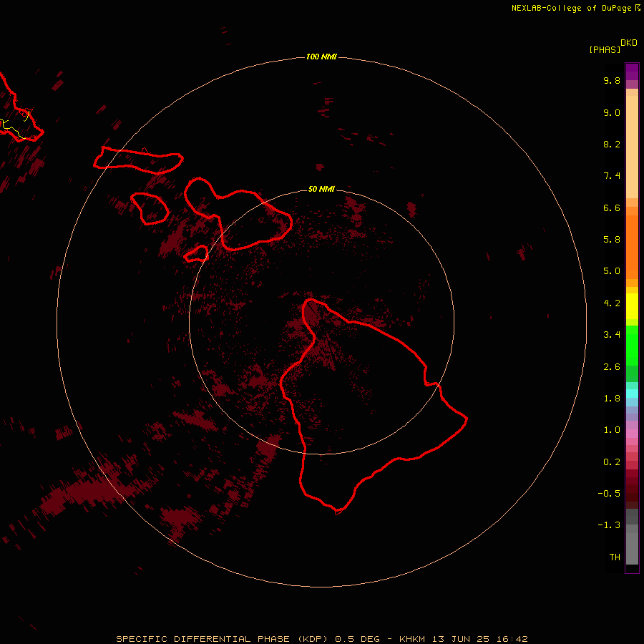The width and height of the screenshot is (644, 644).
Task: Click the 5.0 scale value label
Action: 612,271
